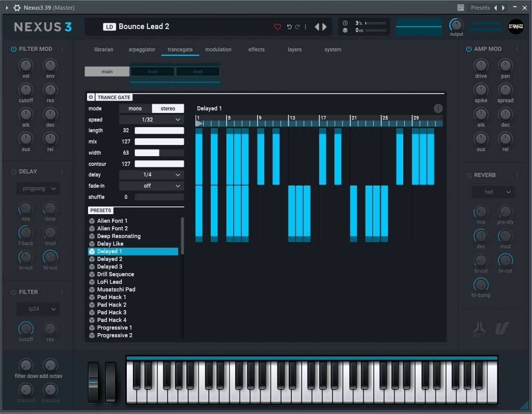Set trance gate mode to stereo
Image resolution: width=532 pixels, height=414 pixels.
coord(167,108)
